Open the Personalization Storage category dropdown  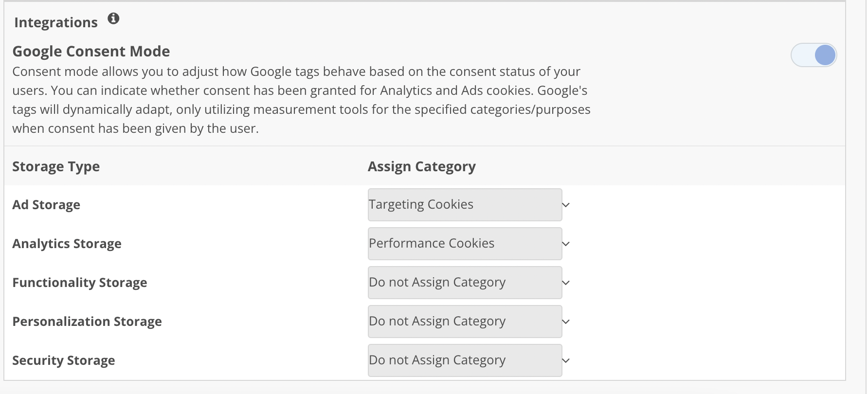(465, 322)
